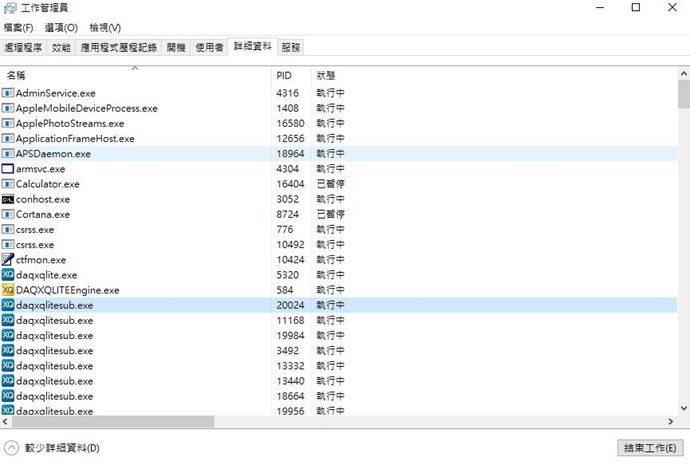This screenshot has height=465, width=690.
Task: Select the ctfmon.exe name
Action: (x=41, y=260)
